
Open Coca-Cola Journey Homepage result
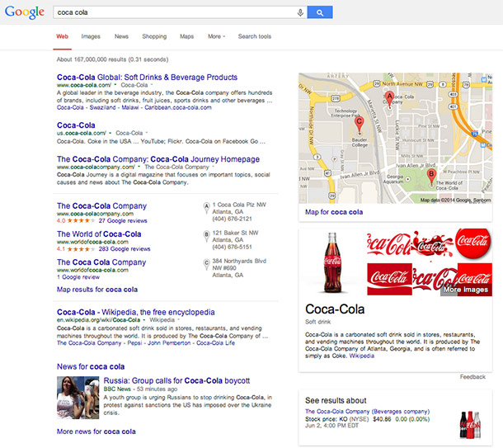pyautogui.click(x=158, y=159)
